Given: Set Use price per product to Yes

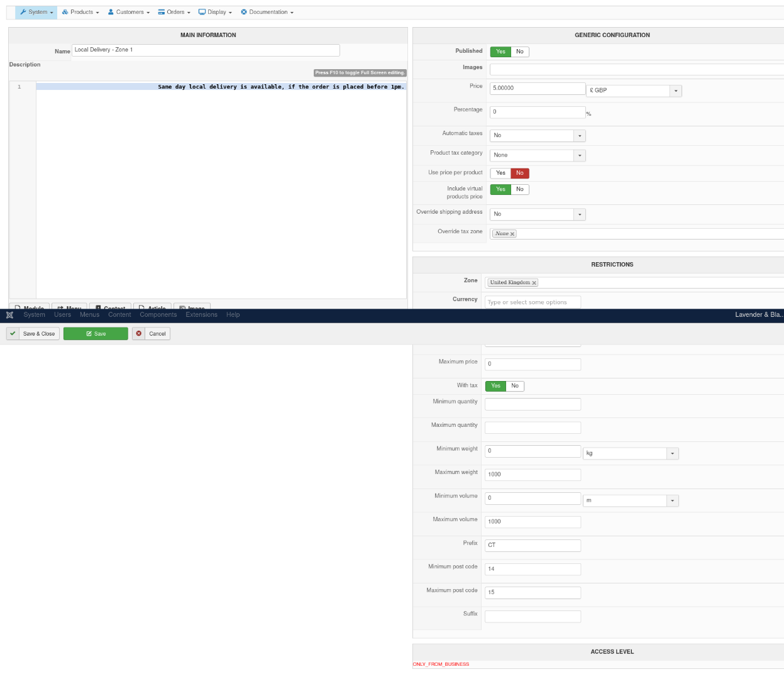Looking at the screenshot, I should 500,173.
